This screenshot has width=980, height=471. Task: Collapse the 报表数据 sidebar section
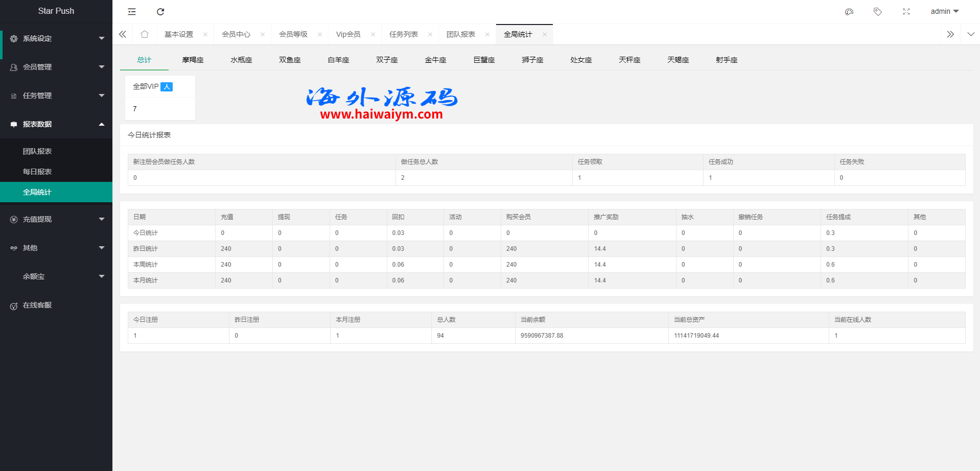click(56, 124)
